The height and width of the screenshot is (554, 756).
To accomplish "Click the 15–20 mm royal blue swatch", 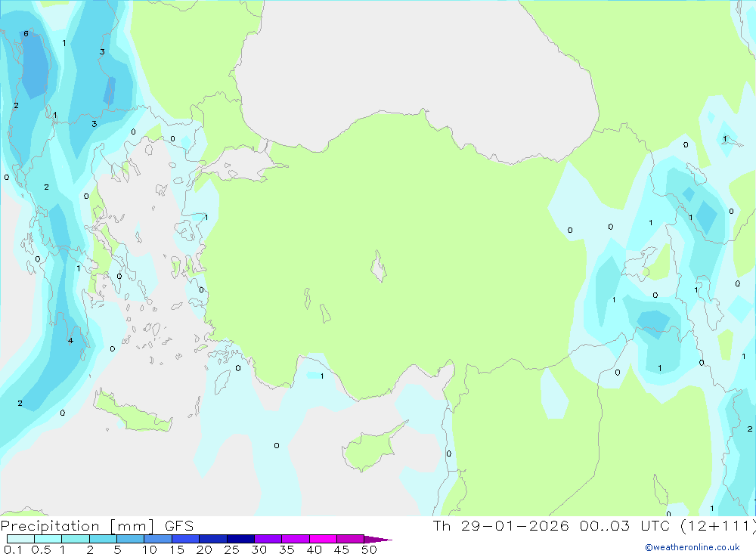I will coord(186,539).
